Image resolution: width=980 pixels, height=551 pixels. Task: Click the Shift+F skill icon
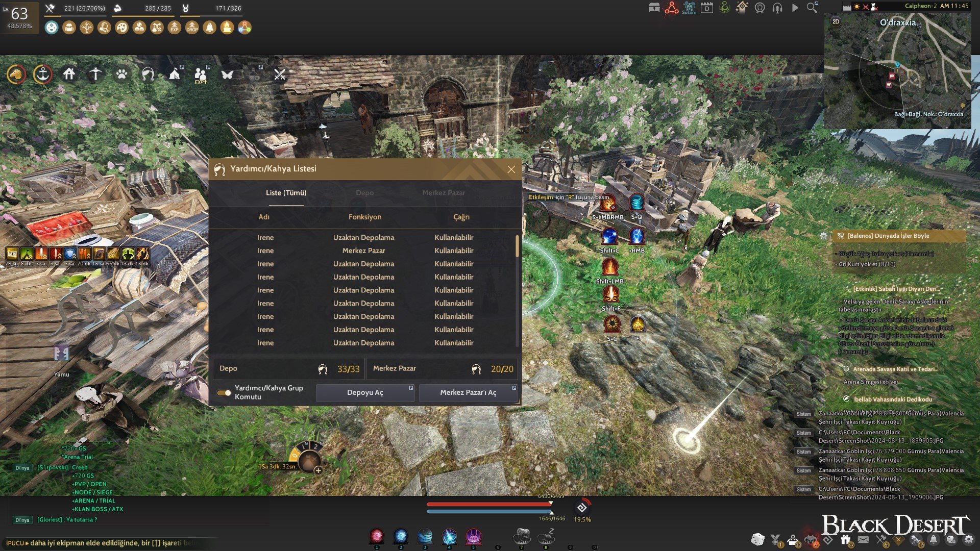click(610, 295)
